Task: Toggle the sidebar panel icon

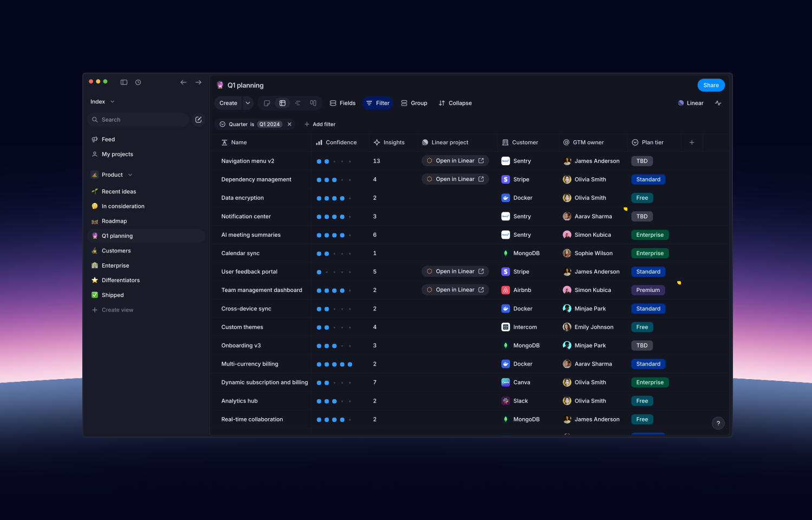Action: point(124,82)
